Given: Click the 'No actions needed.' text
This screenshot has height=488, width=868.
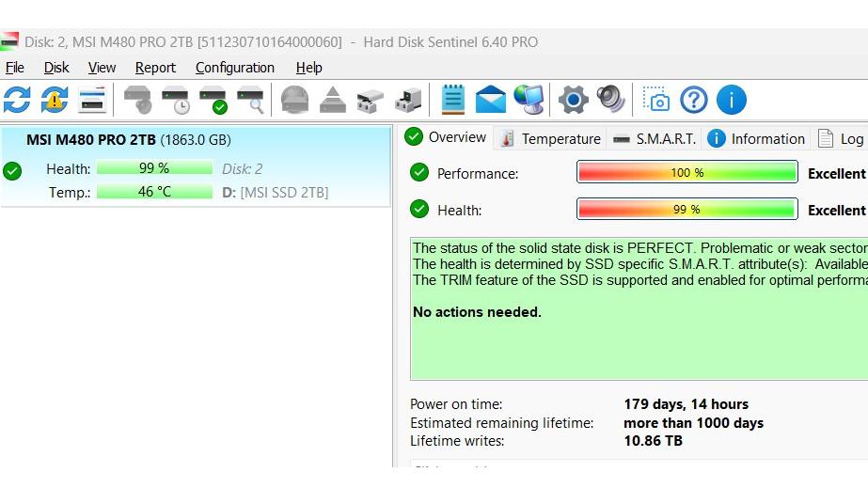Looking at the screenshot, I should [x=477, y=312].
